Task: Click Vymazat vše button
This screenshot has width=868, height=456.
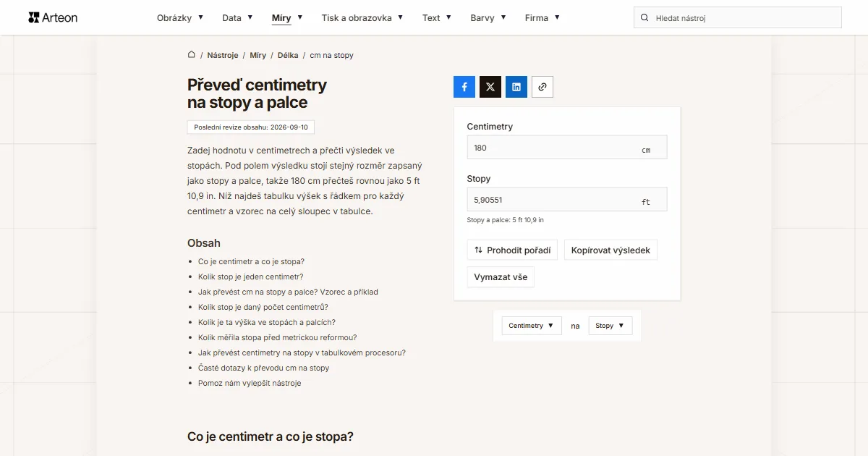Action: (501, 277)
